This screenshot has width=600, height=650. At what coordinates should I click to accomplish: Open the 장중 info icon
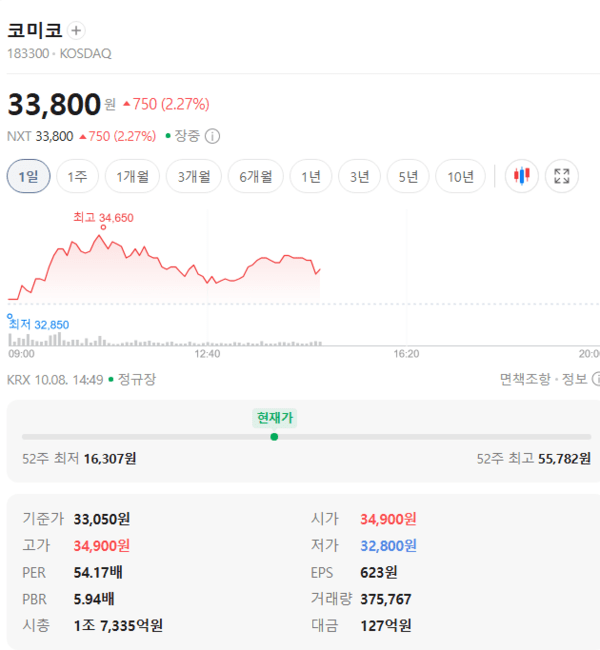point(212,136)
